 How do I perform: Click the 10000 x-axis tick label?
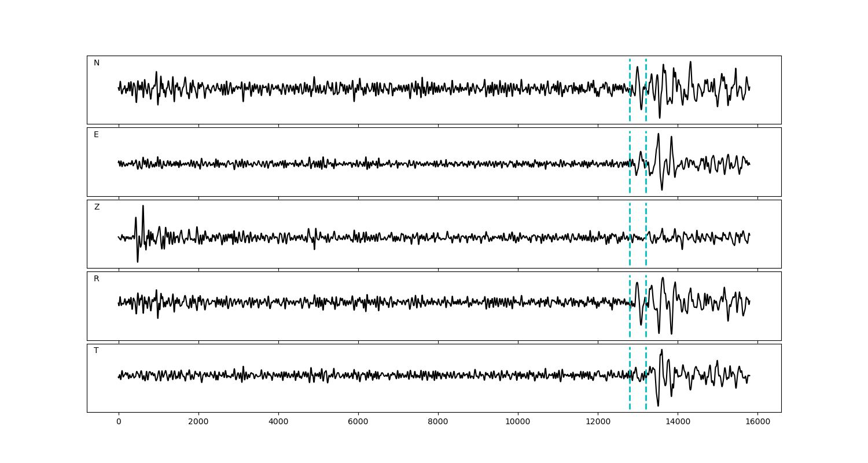point(518,422)
